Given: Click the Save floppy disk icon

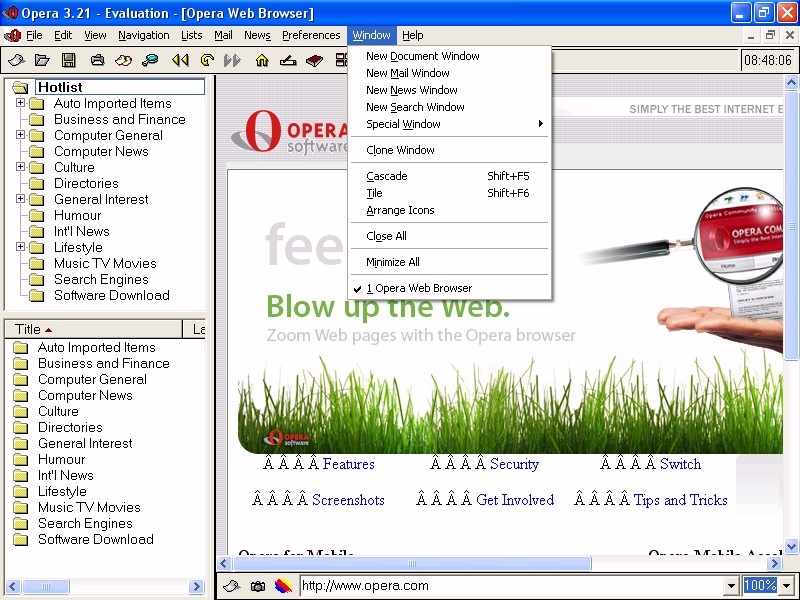Looking at the screenshot, I should point(68,60).
